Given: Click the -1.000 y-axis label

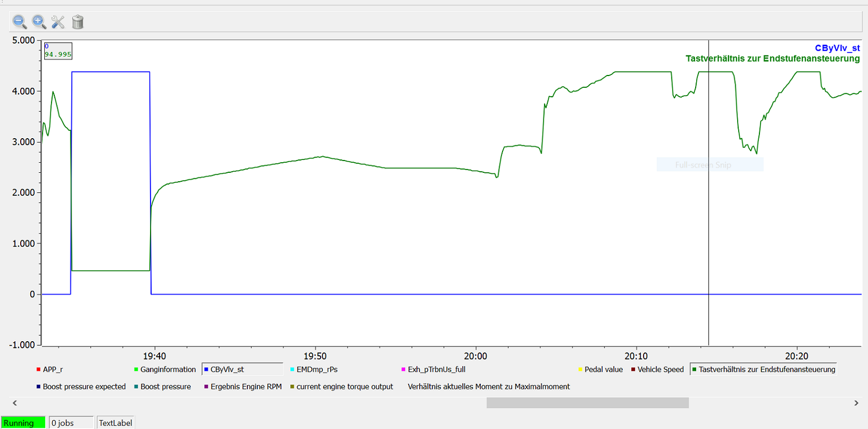Looking at the screenshot, I should (x=22, y=345).
